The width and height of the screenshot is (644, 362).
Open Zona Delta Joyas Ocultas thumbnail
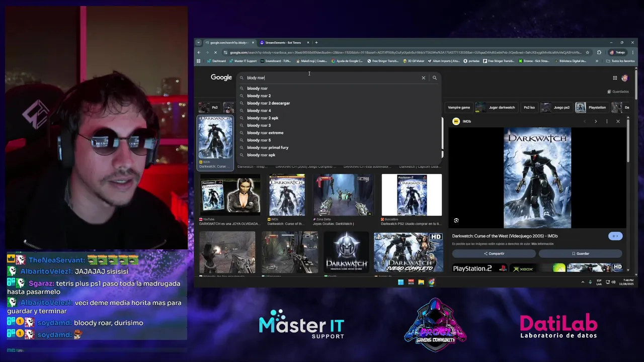(x=344, y=195)
